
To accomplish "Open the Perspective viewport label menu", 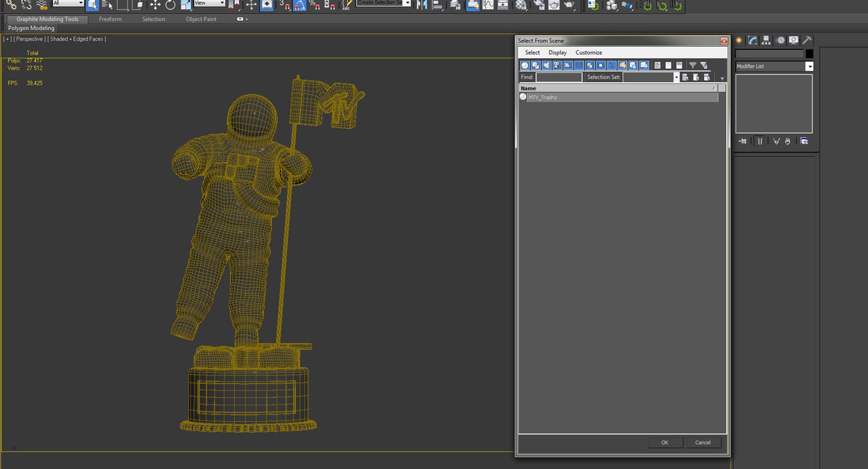I will pos(29,39).
